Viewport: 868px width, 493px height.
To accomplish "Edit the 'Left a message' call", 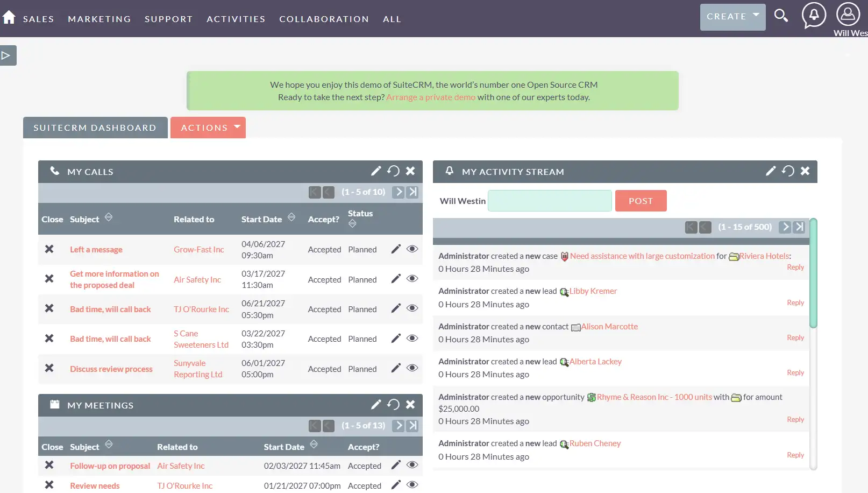I will (396, 249).
